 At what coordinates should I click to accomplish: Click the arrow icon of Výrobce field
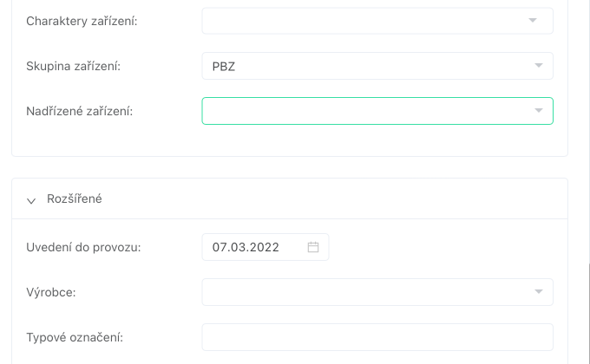(538, 292)
